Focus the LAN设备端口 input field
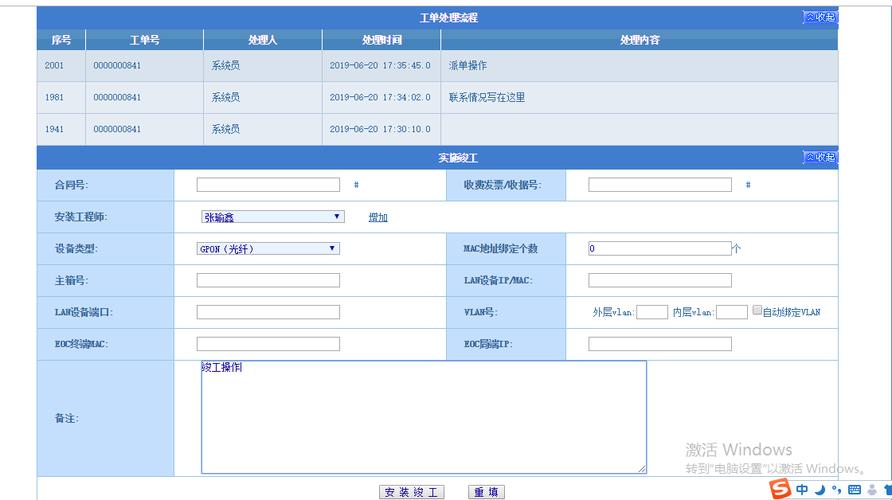892x500 pixels. coord(268,312)
